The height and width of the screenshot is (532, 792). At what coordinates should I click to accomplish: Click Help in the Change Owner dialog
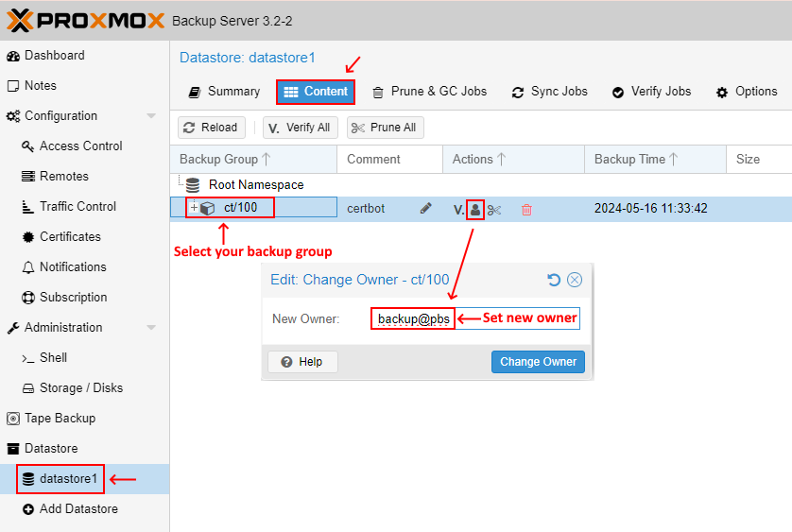coord(302,362)
